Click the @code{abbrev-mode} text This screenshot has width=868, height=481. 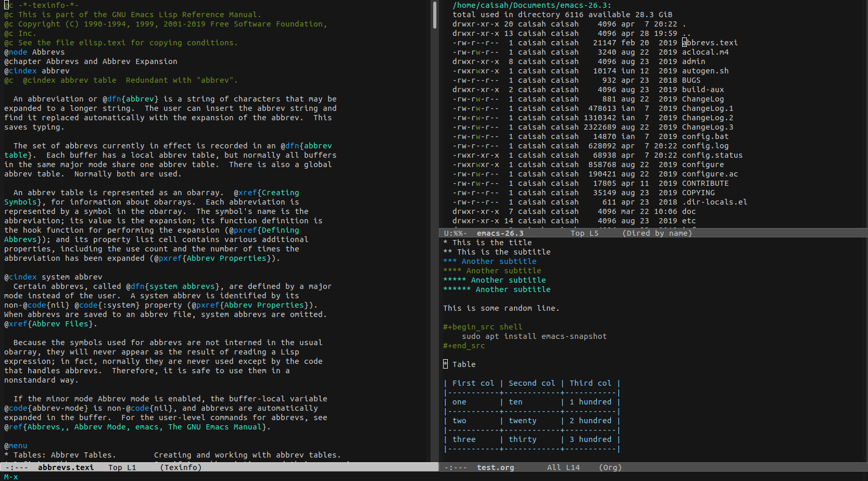pyautogui.click(x=46, y=408)
